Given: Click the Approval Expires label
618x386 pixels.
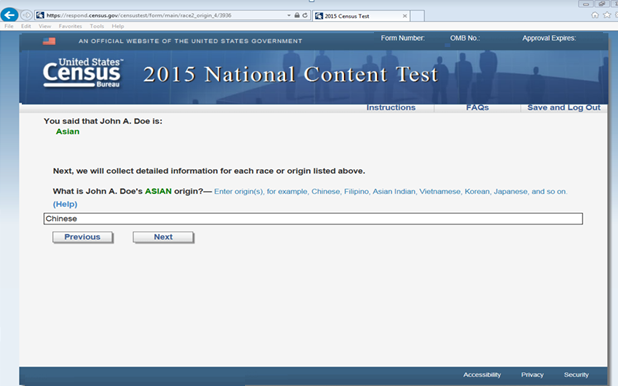Looking at the screenshot, I should [549, 38].
